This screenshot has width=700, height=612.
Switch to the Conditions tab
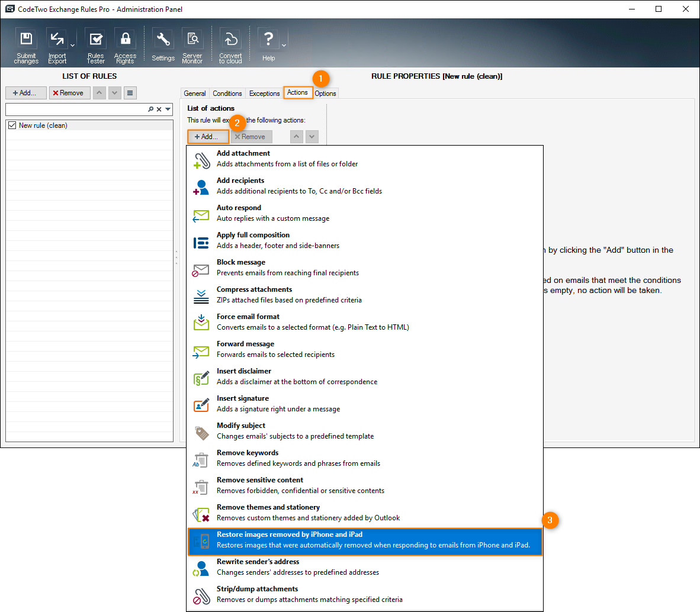click(x=227, y=94)
